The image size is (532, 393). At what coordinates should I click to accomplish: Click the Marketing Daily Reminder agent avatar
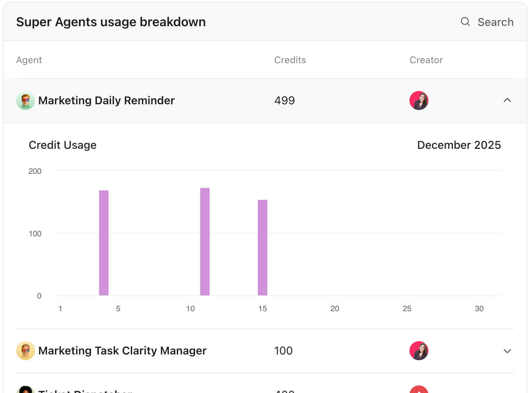26,100
